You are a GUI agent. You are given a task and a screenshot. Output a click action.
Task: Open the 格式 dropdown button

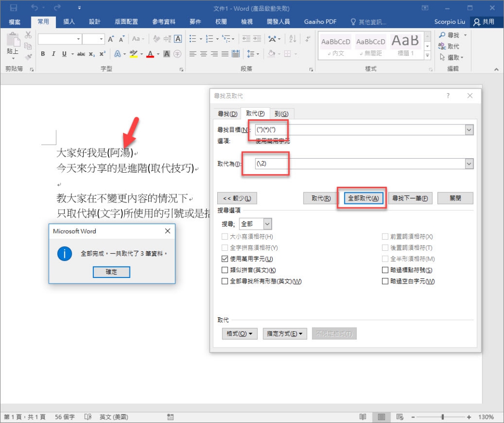coord(239,334)
